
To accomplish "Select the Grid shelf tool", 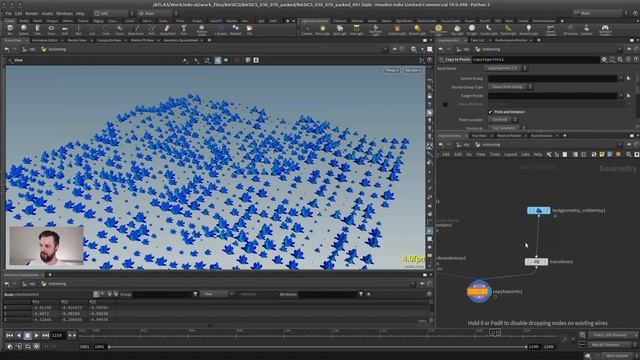I will [x=64, y=29].
